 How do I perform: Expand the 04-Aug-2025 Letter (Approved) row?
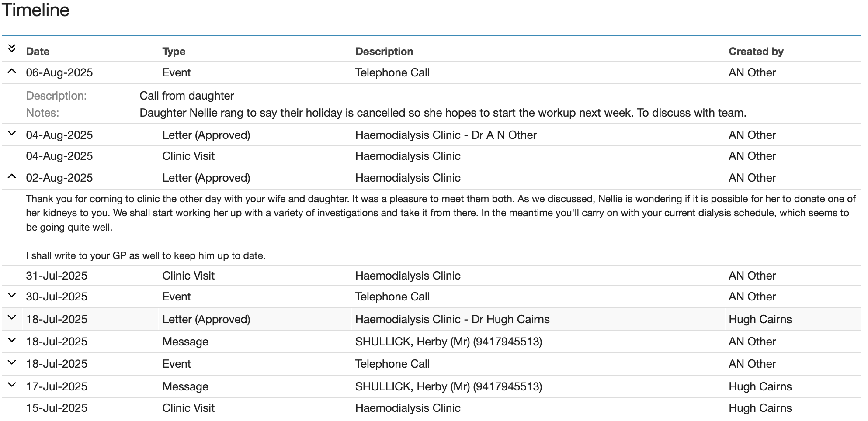coord(12,134)
